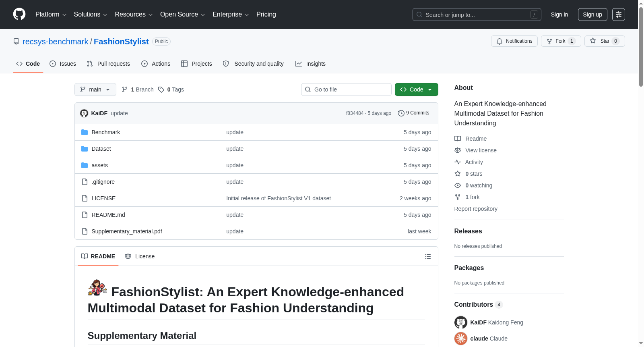Fork the FashionStylist repository
Image resolution: width=644 pixels, height=347 pixels.
(x=561, y=41)
